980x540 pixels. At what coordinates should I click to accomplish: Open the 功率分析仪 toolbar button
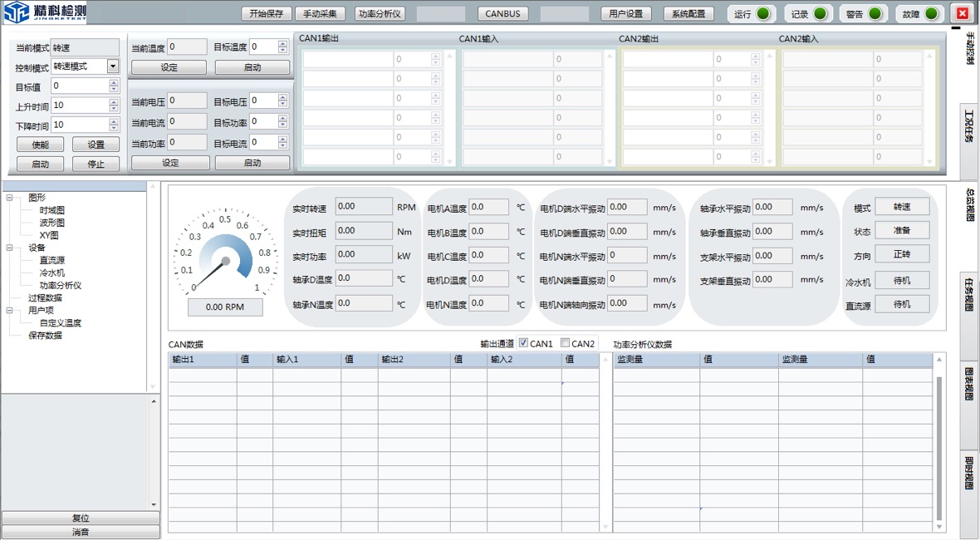[380, 13]
